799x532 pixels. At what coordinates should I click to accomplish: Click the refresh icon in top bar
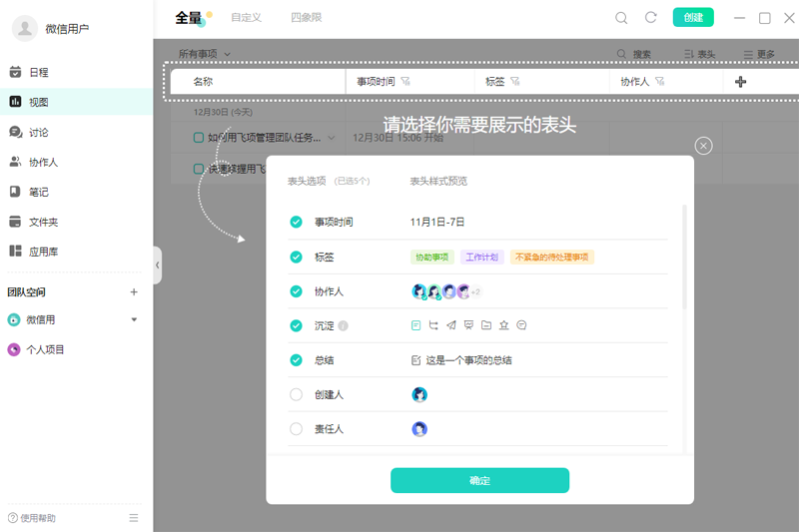pos(651,18)
